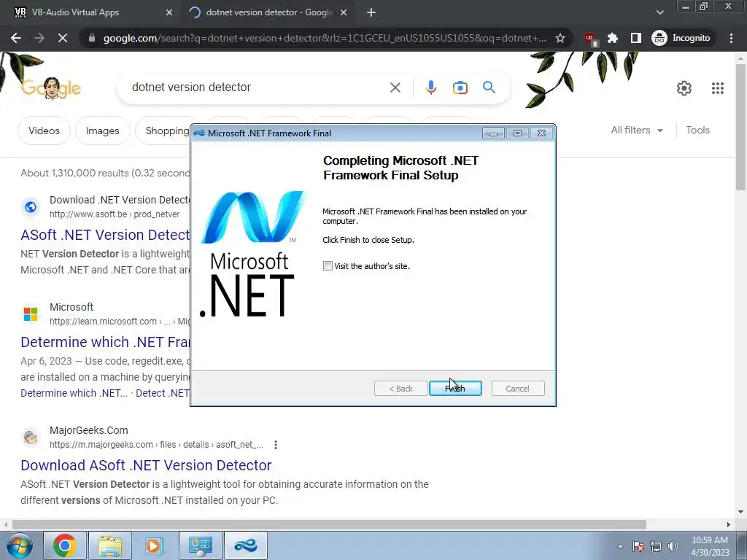Image resolution: width=747 pixels, height=560 pixels.
Task: Click the Microsoft logo favicon in results
Action: pyautogui.click(x=31, y=314)
